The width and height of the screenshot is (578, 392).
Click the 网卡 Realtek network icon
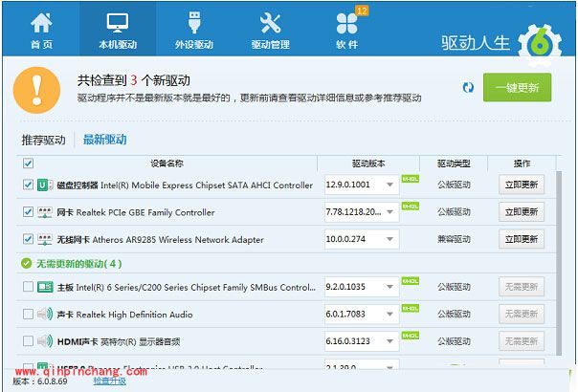coord(45,212)
